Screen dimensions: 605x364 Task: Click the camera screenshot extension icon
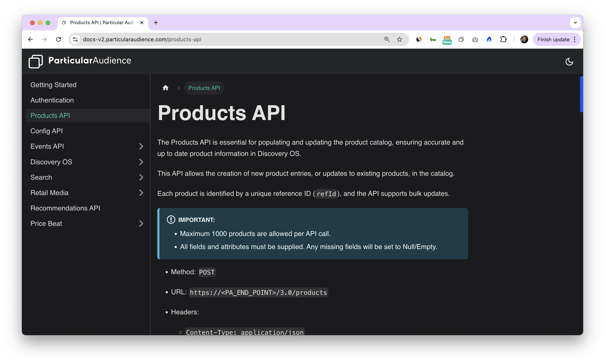pyautogui.click(x=475, y=39)
